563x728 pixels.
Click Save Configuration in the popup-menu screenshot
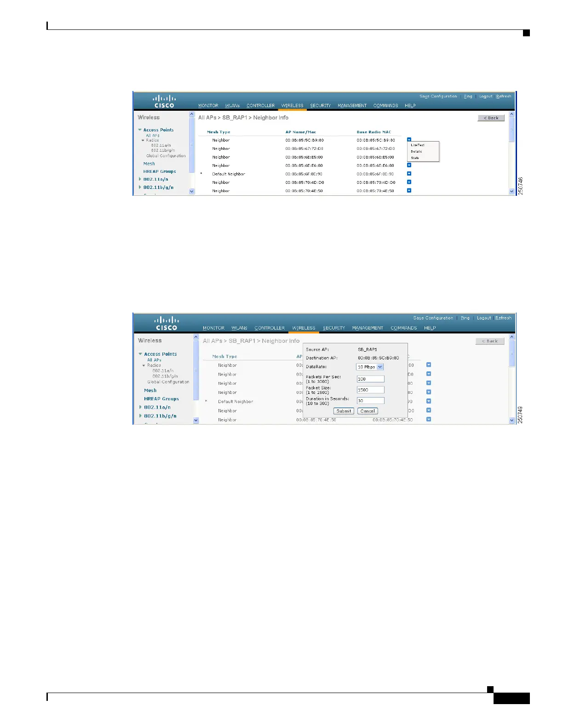pyautogui.click(x=438, y=97)
